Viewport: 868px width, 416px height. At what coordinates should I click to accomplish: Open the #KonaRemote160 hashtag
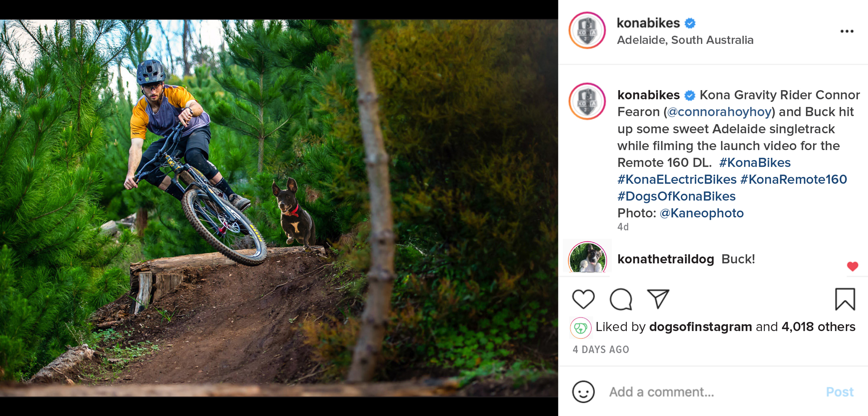[793, 179]
